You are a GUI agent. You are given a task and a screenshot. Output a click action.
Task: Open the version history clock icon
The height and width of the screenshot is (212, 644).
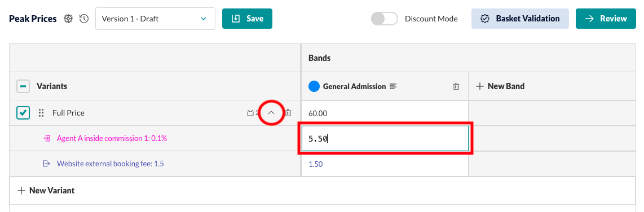[x=84, y=19]
